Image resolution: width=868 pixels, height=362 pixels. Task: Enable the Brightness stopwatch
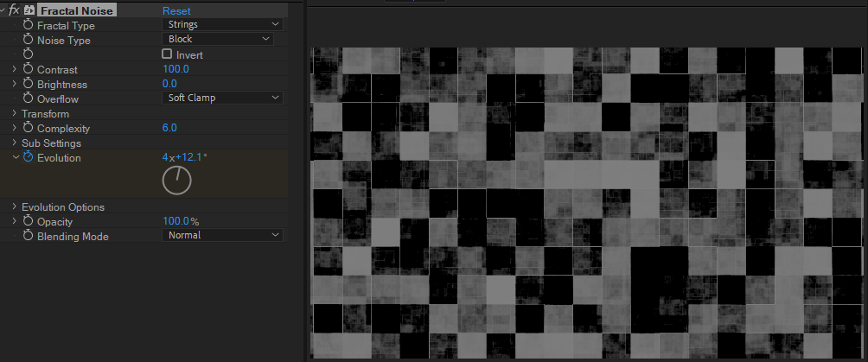[29, 84]
